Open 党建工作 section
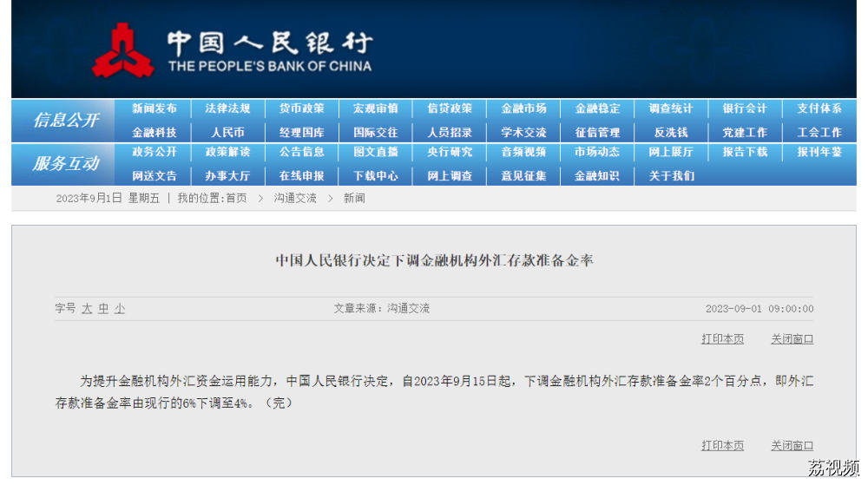Screen dimensions: 868x485 745,133
